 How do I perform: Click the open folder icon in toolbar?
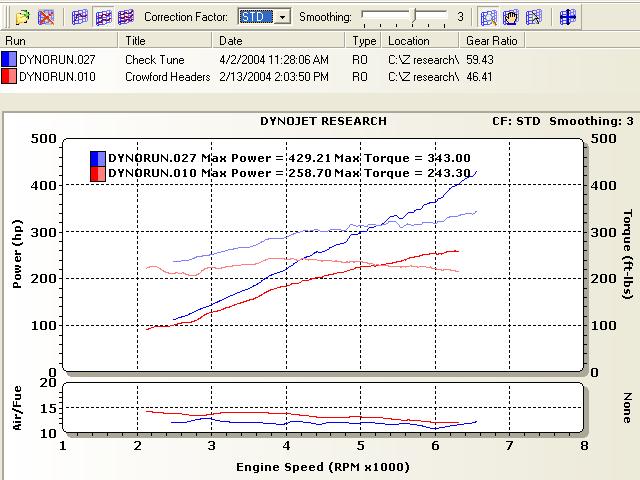click(23, 17)
